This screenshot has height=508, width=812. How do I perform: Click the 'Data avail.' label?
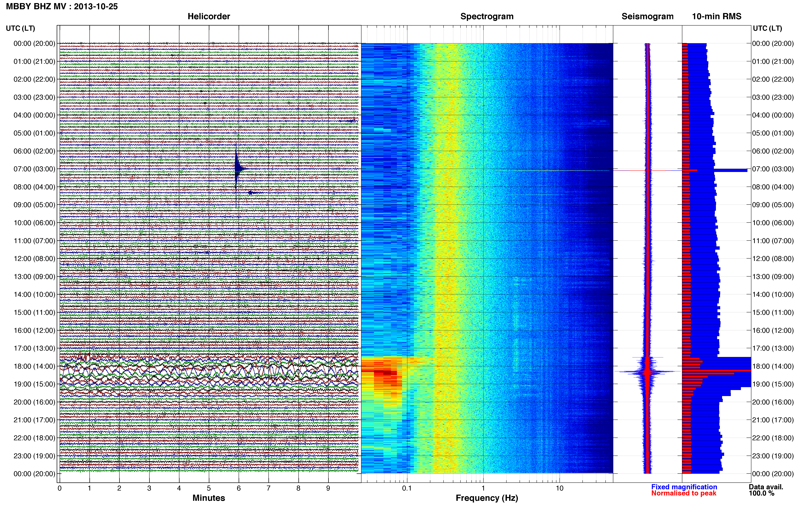pos(766,487)
